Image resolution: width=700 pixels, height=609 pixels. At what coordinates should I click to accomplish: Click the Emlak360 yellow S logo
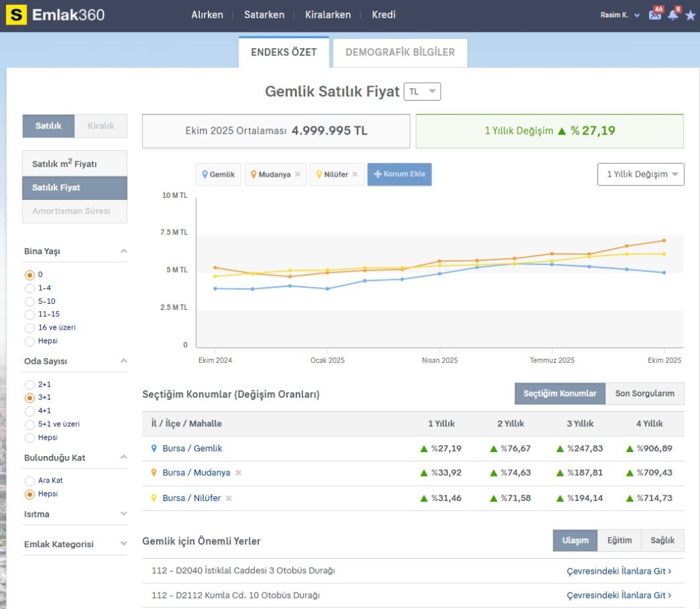tap(16, 15)
